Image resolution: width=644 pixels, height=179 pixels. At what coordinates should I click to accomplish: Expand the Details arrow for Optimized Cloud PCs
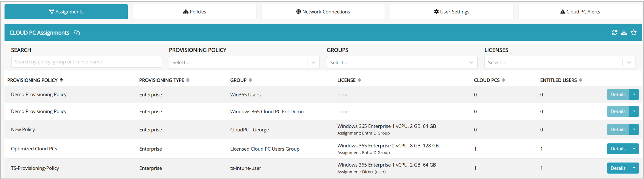coord(634,149)
